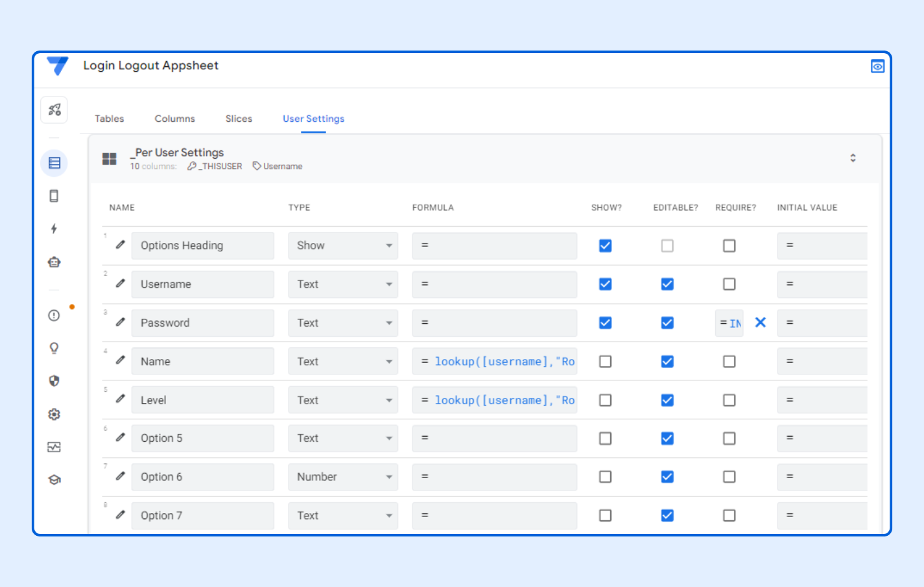
Task: Open the errors and warnings icon
Action: point(54,316)
